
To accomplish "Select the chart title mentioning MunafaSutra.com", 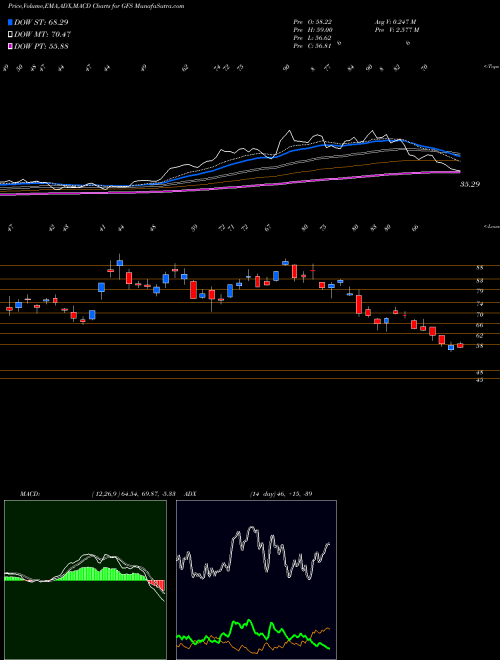I will (96, 6).
